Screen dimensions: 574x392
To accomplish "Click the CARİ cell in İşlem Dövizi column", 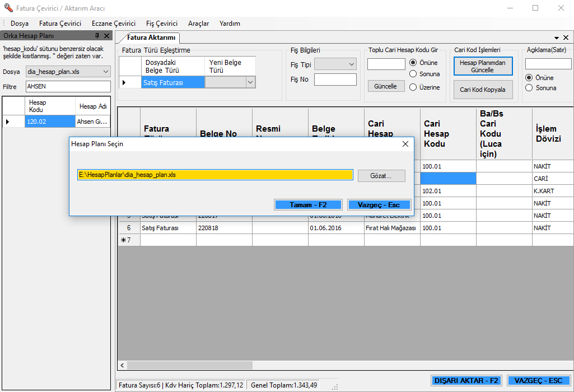I will 553,179.
